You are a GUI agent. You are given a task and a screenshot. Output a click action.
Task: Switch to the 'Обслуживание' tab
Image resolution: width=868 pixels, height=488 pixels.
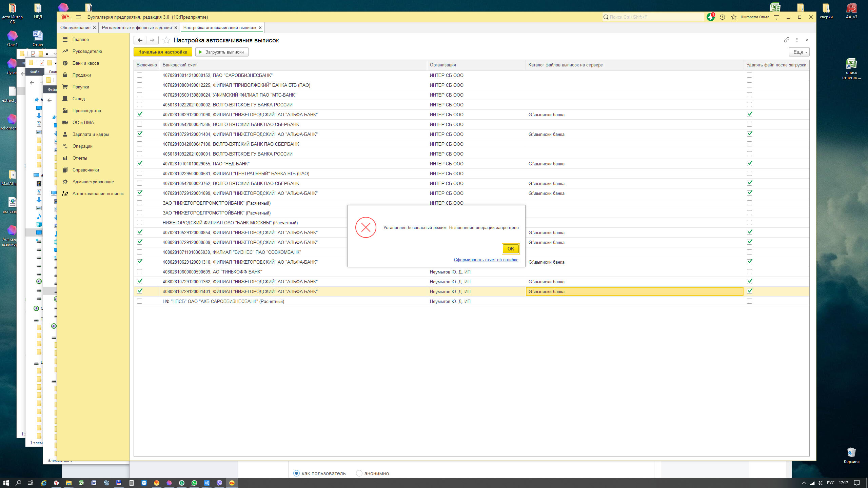(75, 27)
